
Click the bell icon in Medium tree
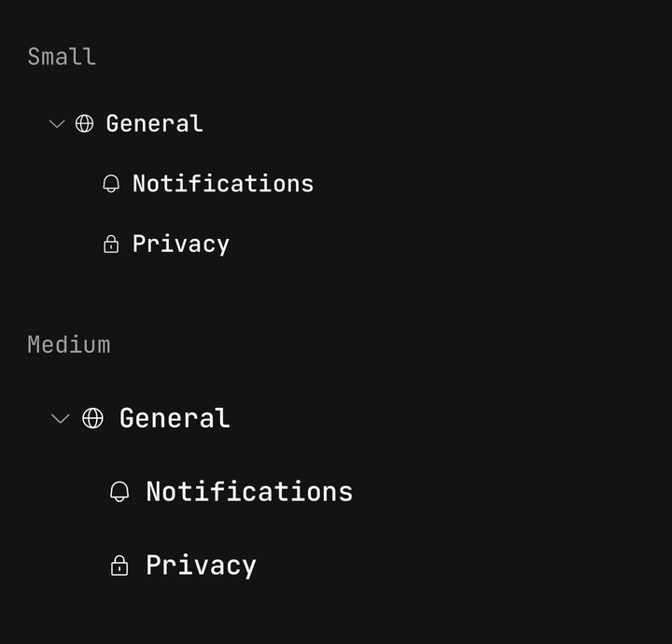[119, 492]
